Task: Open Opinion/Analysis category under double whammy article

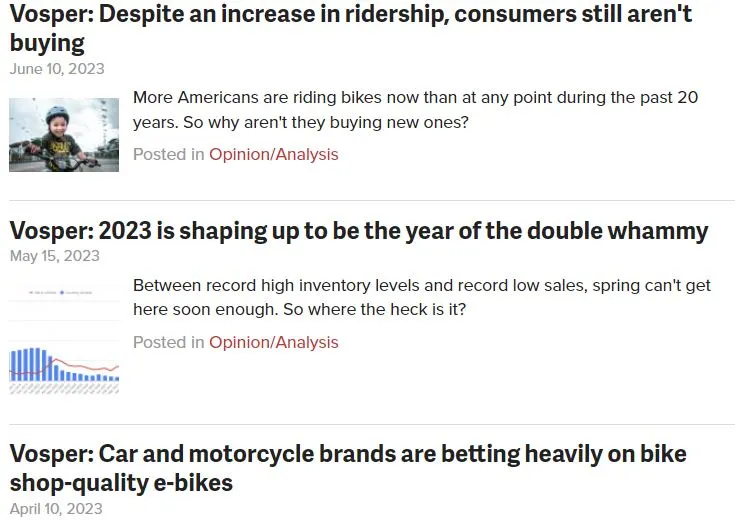Action: point(273,342)
